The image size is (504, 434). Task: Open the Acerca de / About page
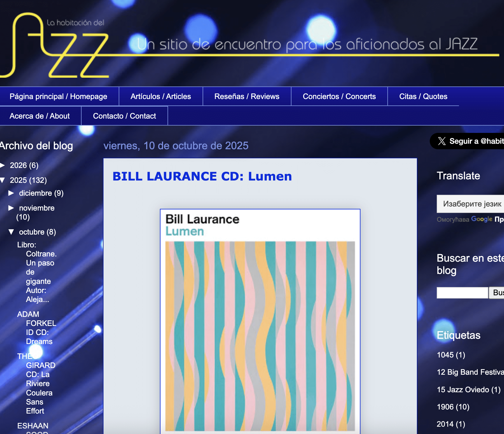(x=40, y=116)
